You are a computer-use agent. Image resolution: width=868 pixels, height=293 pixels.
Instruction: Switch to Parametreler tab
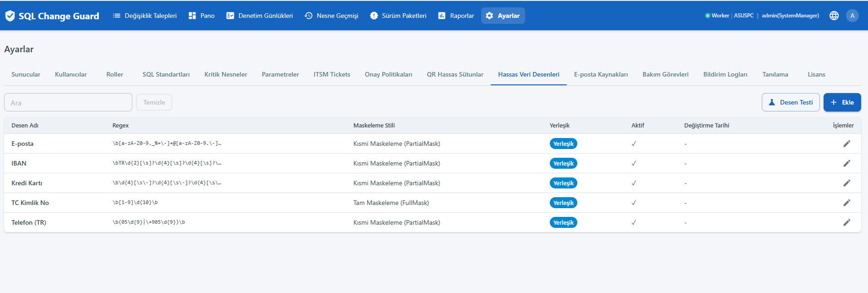tap(280, 74)
